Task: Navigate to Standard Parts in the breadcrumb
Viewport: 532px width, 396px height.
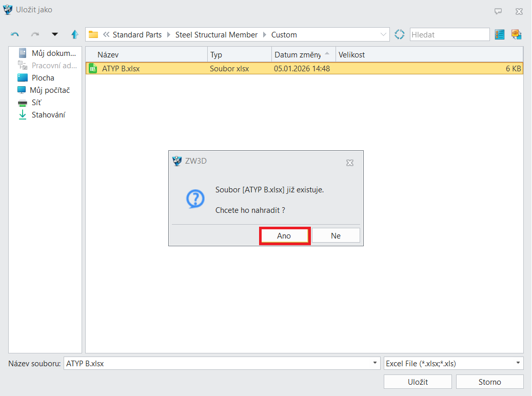Action: tap(137, 34)
